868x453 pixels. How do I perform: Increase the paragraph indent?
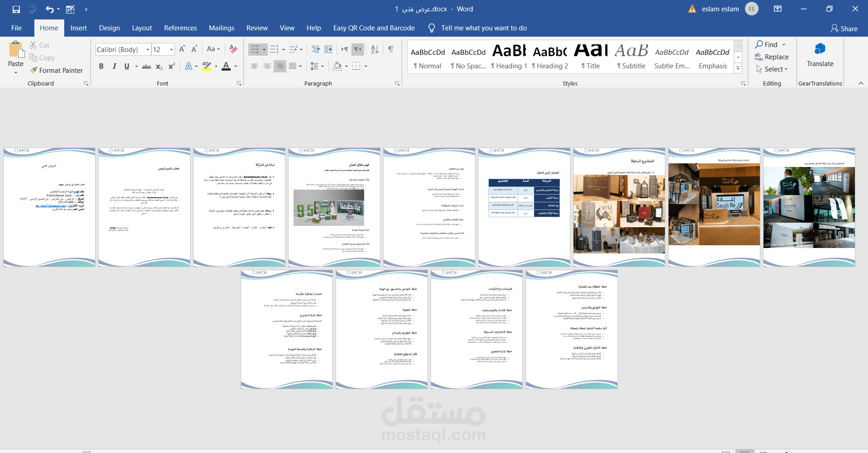tap(329, 49)
